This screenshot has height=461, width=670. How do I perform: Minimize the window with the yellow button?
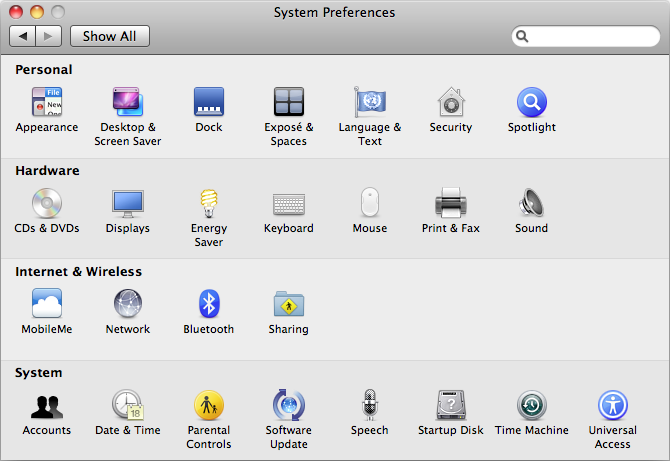click(x=37, y=12)
